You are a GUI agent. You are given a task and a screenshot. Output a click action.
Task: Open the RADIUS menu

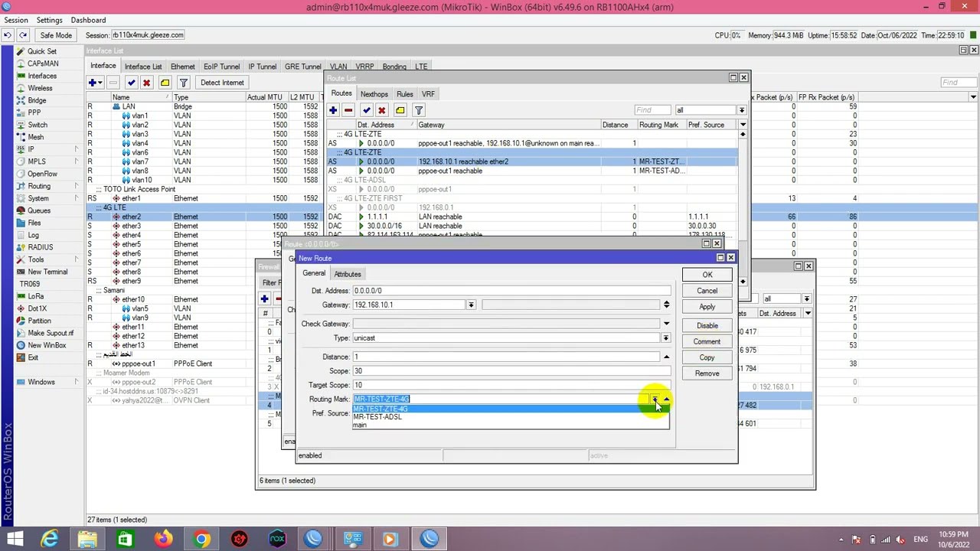click(x=41, y=247)
